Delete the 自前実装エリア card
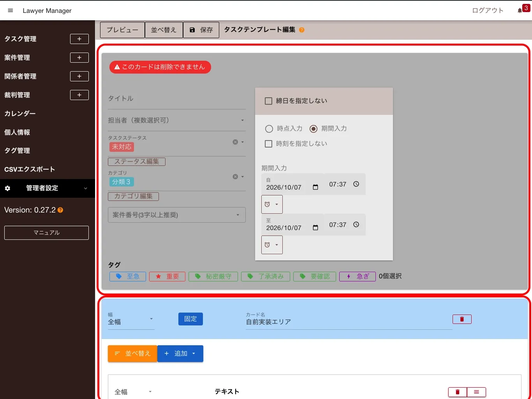The height and width of the screenshot is (399, 532). pos(462,319)
